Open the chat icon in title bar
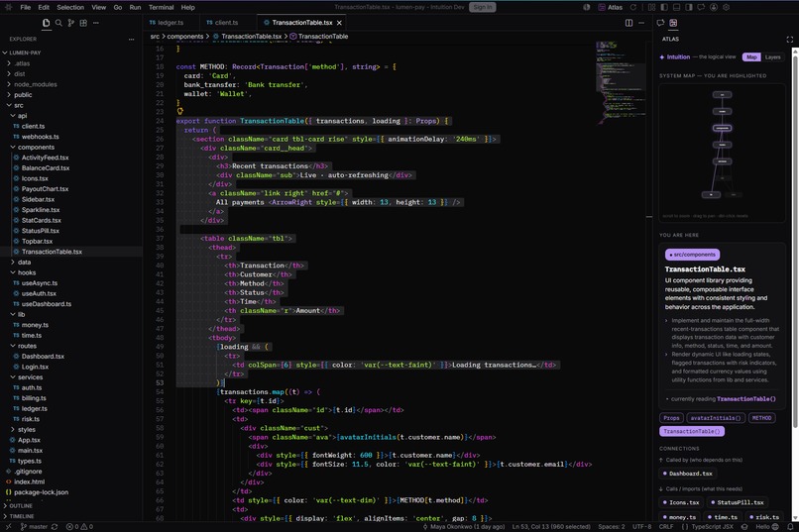This screenshot has height=532, width=799. pyautogui.click(x=701, y=7)
